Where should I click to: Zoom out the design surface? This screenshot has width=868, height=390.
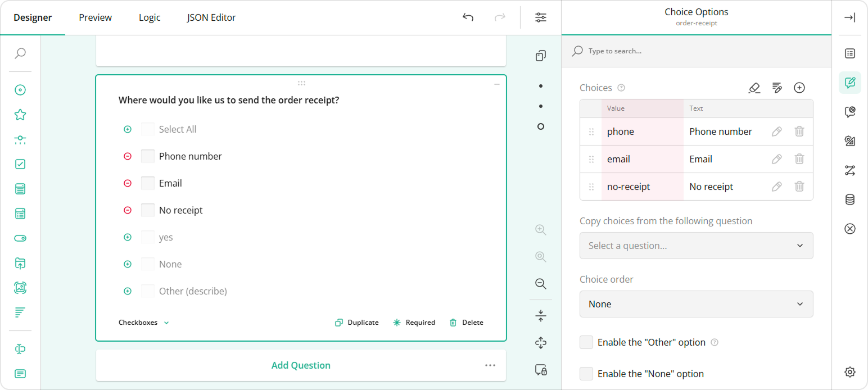click(541, 284)
